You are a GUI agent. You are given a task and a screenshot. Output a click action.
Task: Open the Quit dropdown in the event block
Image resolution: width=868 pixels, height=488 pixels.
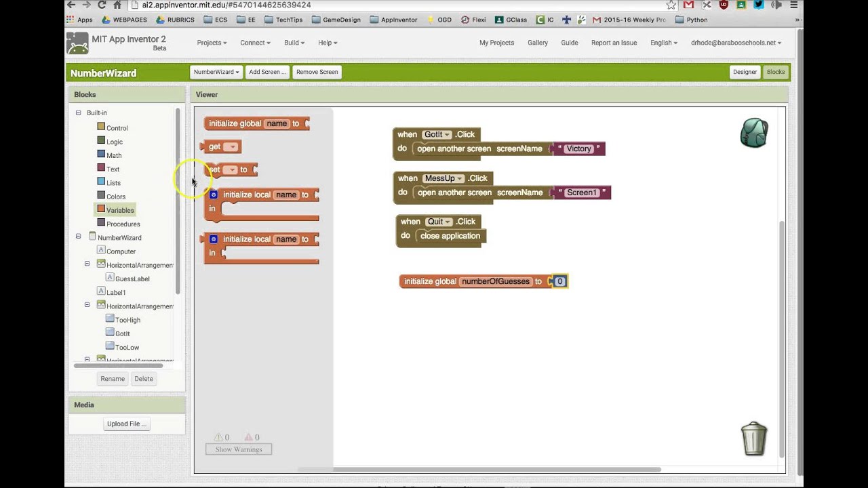[439, 222]
